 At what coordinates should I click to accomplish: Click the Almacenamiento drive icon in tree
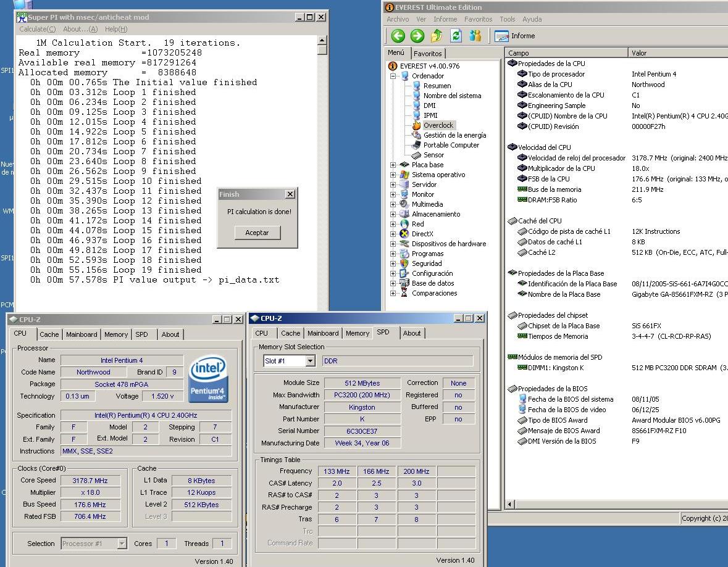tap(404, 214)
